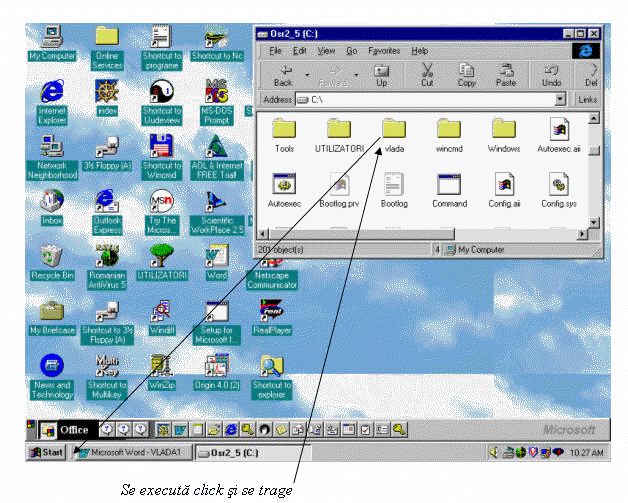Open the View menu

pyautogui.click(x=326, y=50)
